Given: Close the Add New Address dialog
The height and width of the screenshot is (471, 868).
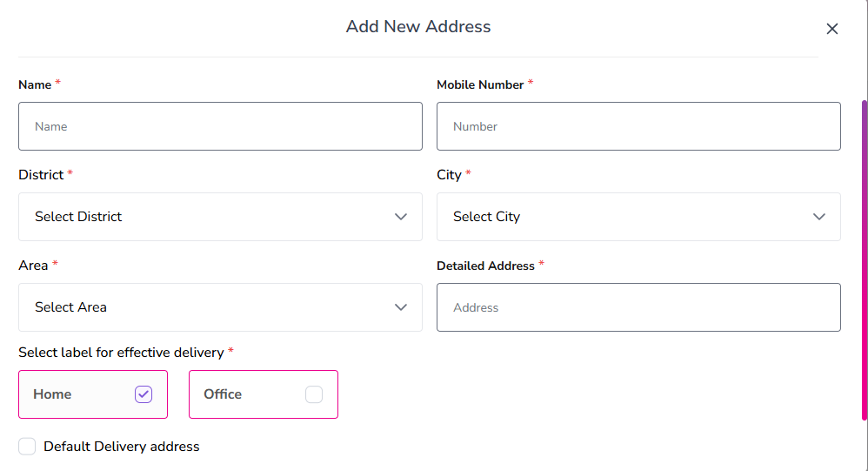Looking at the screenshot, I should point(832,29).
